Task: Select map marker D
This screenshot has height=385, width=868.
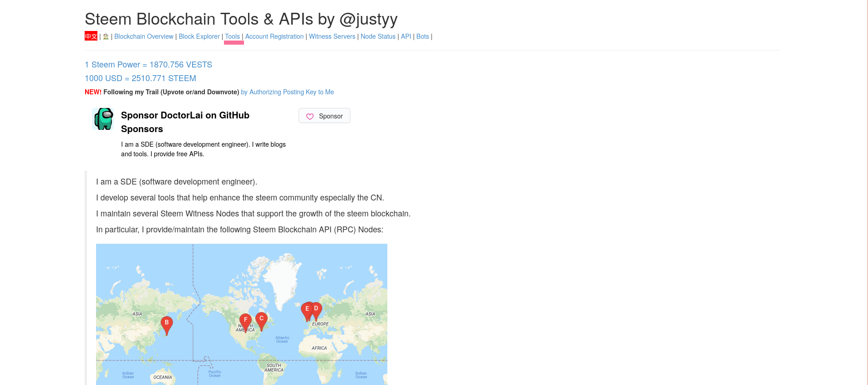Action: [316, 311]
